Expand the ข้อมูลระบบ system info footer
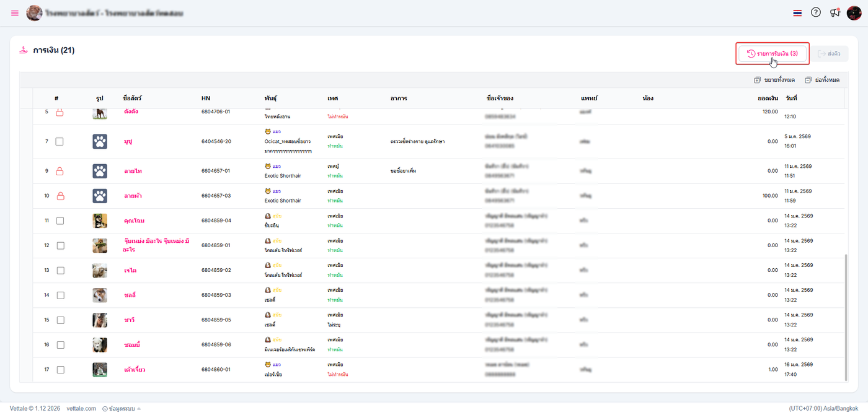This screenshot has width=868, height=415. pyautogui.click(x=121, y=409)
